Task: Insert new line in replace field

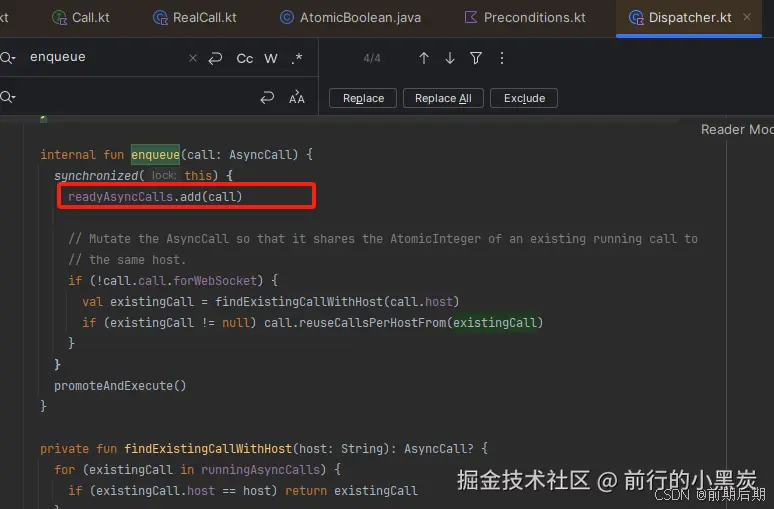Action: tap(267, 97)
